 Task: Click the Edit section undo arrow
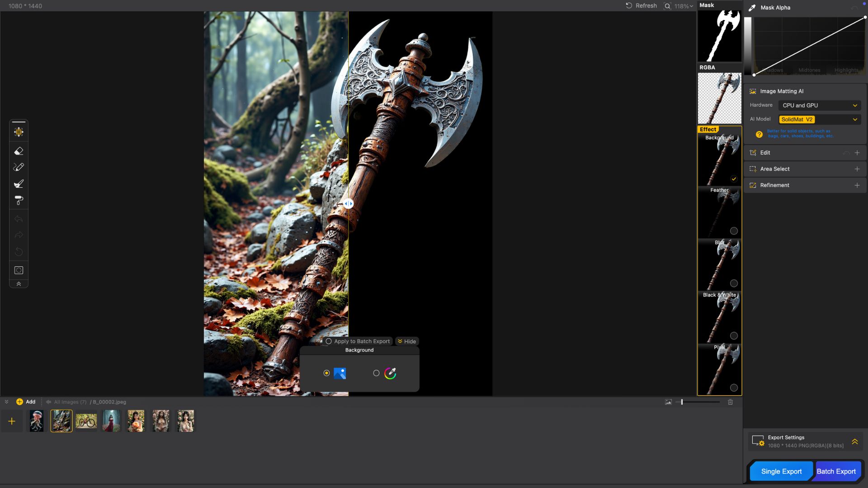pyautogui.click(x=846, y=153)
